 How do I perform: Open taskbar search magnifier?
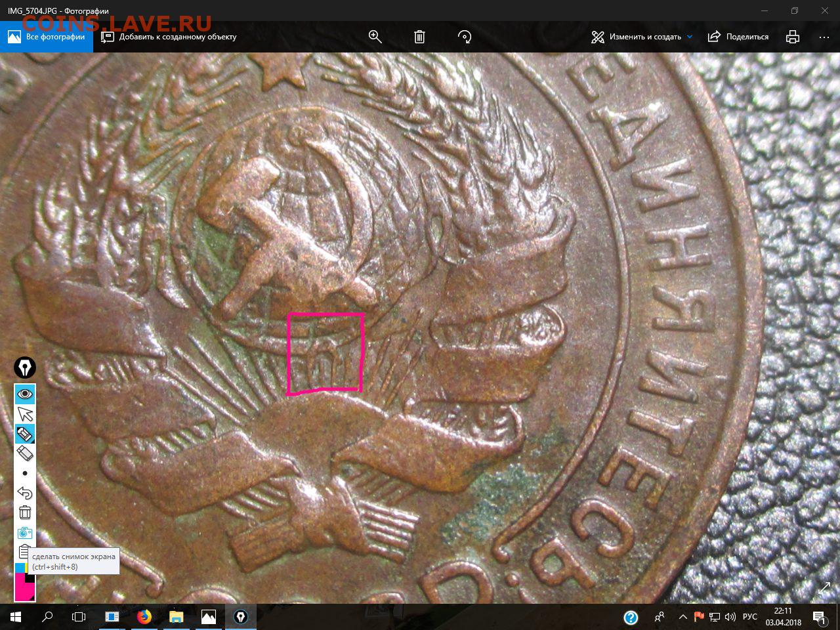pyautogui.click(x=47, y=617)
